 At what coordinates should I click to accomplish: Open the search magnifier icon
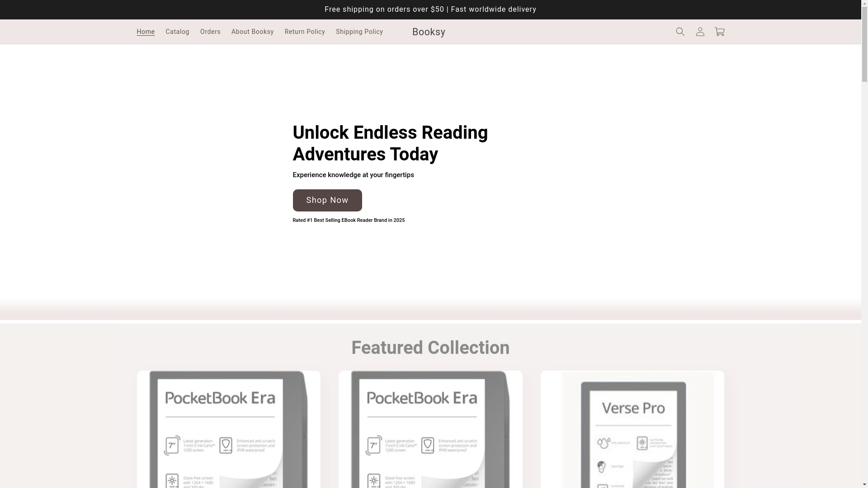[x=680, y=32]
